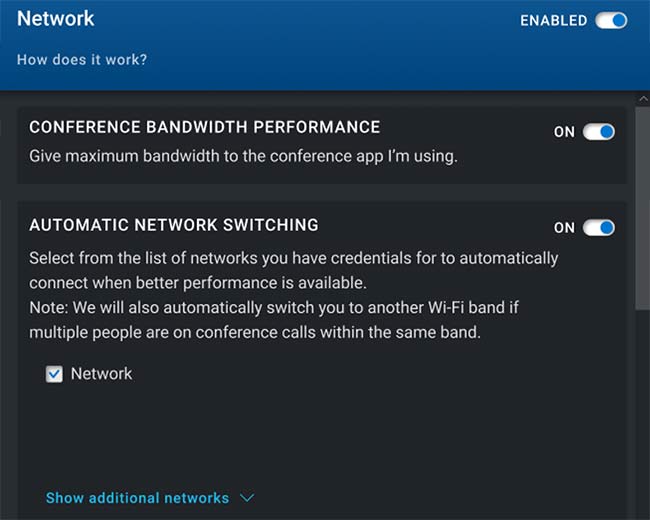
Task: Select the Conference Bandwidth Performance heading
Action: tap(204, 127)
